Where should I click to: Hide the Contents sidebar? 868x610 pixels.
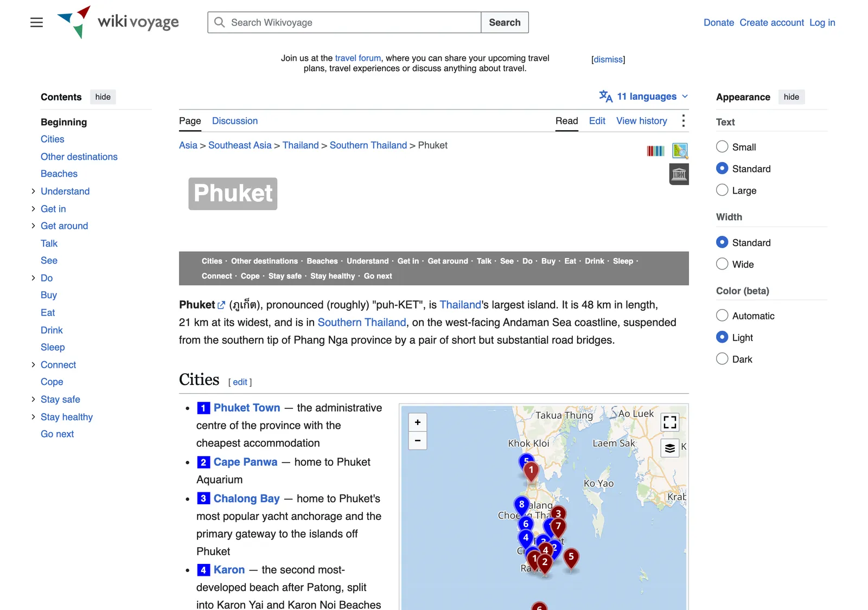[103, 97]
